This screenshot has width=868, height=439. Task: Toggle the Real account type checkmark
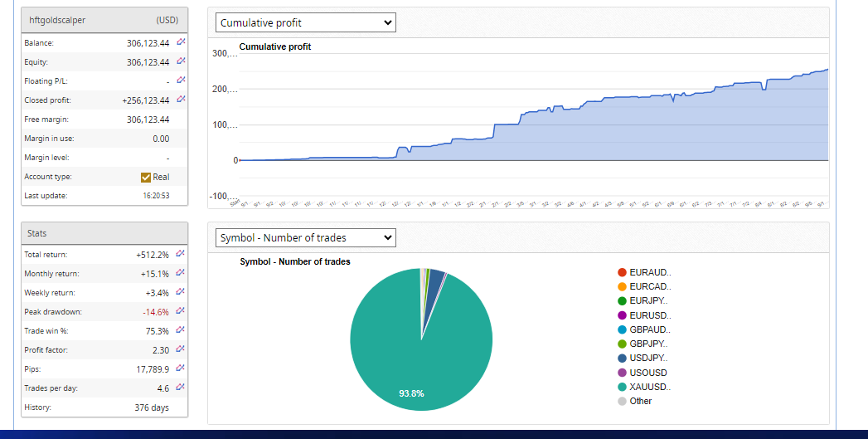pyautogui.click(x=146, y=177)
